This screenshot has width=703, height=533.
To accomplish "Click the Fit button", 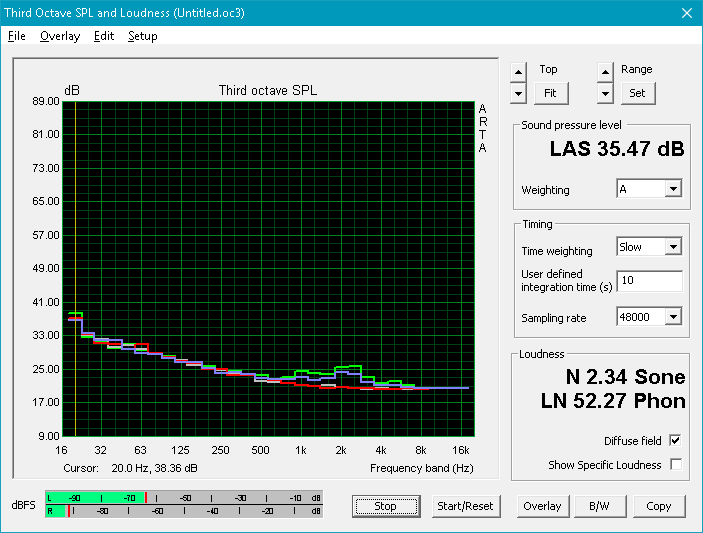I will coord(551,93).
